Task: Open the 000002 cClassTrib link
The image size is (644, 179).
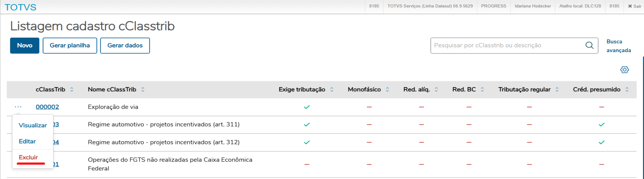Action: pos(47,107)
